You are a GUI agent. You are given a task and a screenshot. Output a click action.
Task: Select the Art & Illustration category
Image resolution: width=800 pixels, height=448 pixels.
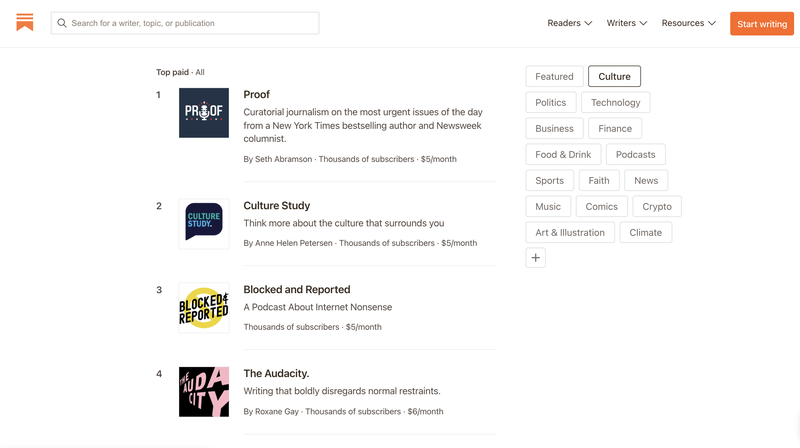pyautogui.click(x=570, y=233)
